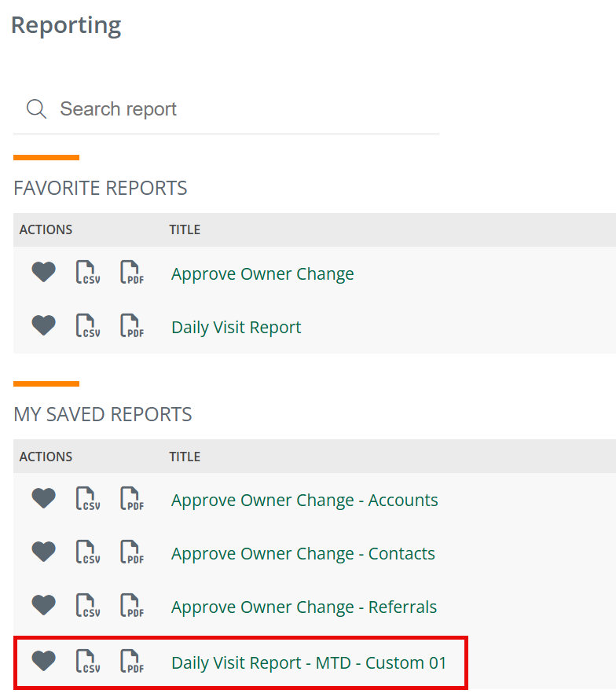Favorite the Daily Visit Report MTD Custom 01
Viewport: 616px width, 697px height.
(x=43, y=661)
